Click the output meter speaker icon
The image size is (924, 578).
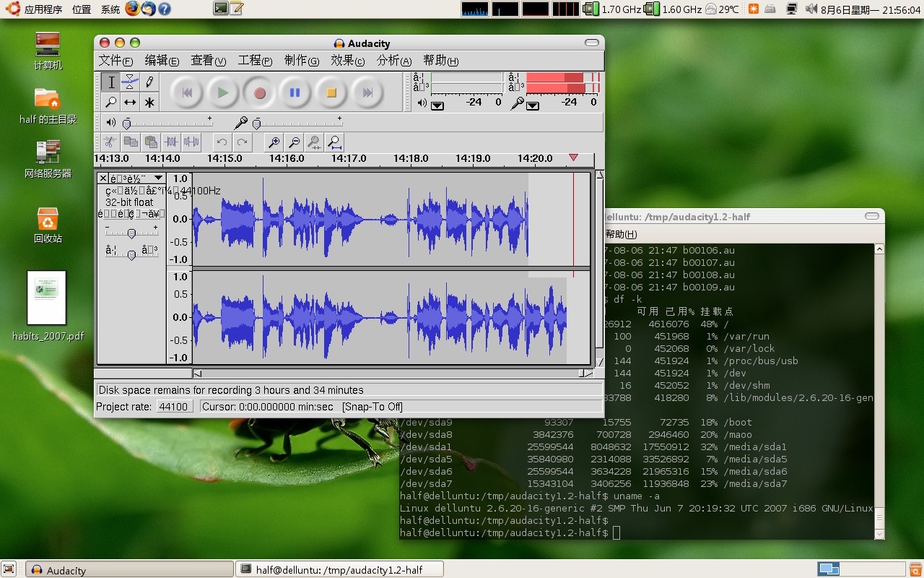pos(422,103)
